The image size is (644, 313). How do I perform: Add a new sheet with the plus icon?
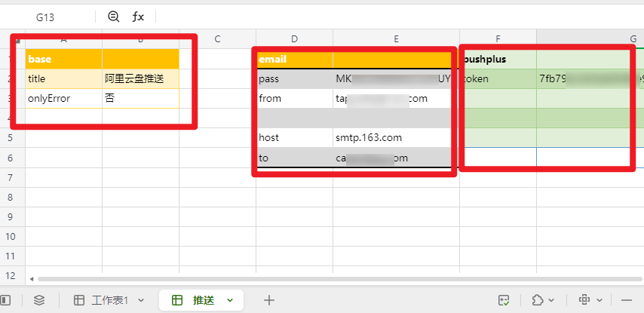(268, 300)
